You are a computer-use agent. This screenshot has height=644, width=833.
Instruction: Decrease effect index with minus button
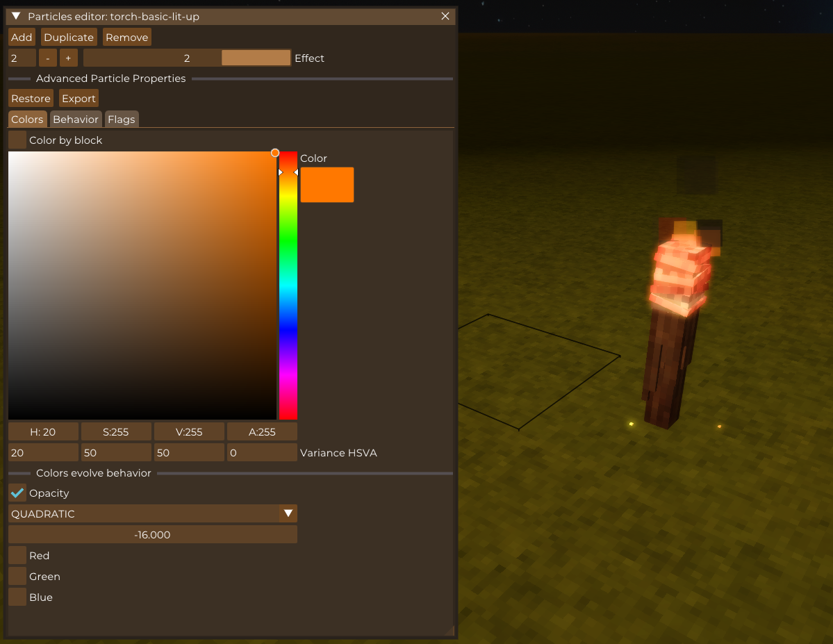click(48, 58)
